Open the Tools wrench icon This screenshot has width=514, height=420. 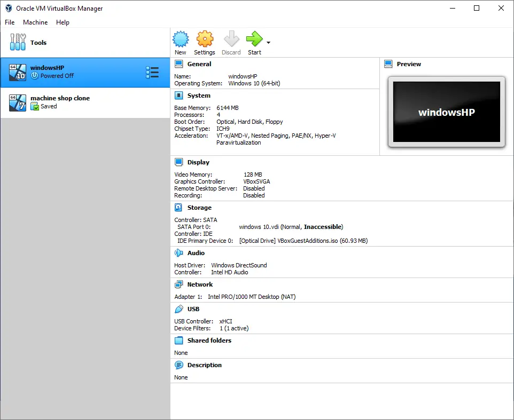click(18, 42)
